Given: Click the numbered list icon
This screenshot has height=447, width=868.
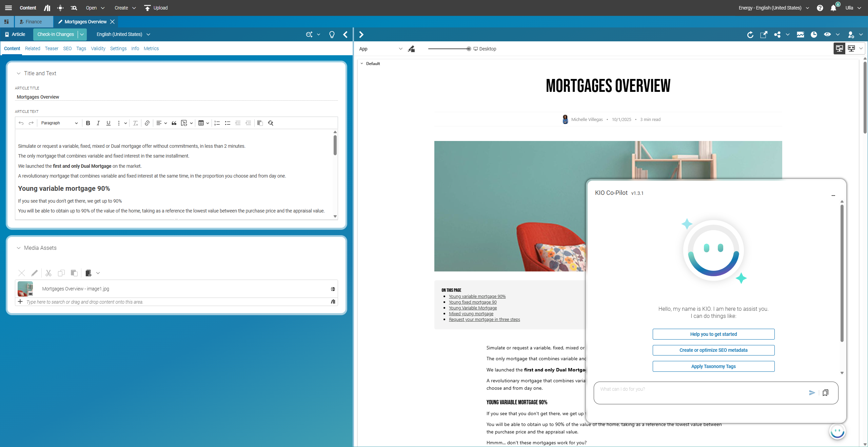Looking at the screenshot, I should coord(217,123).
